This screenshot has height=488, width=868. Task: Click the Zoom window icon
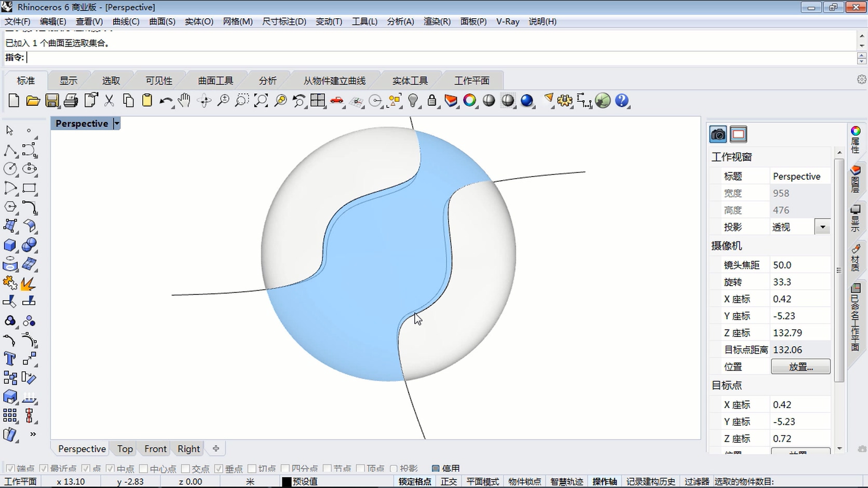tap(242, 101)
